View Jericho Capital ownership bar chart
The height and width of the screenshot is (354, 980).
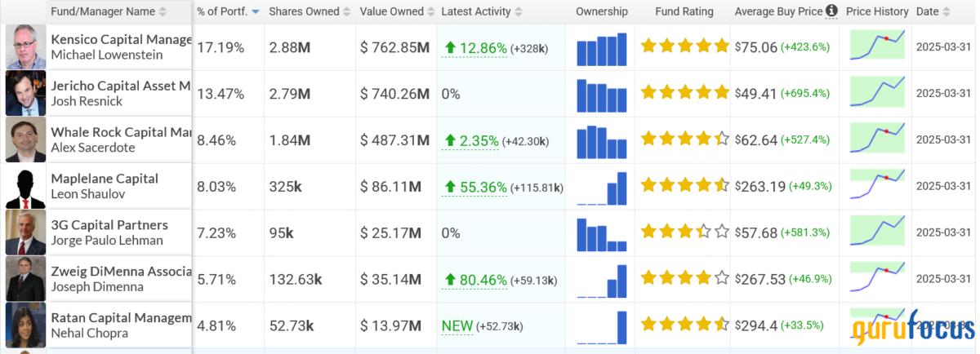602,95
